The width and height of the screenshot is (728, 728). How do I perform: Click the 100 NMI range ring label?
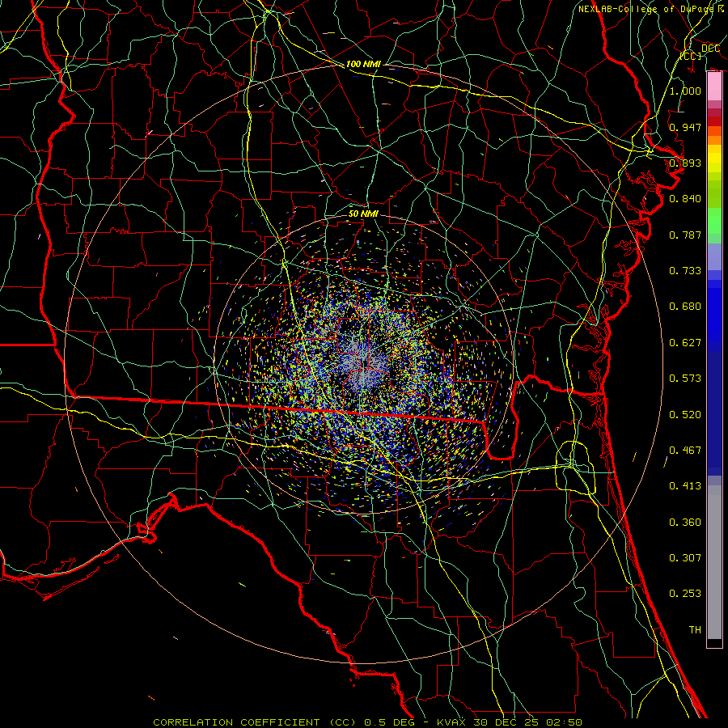(363, 64)
